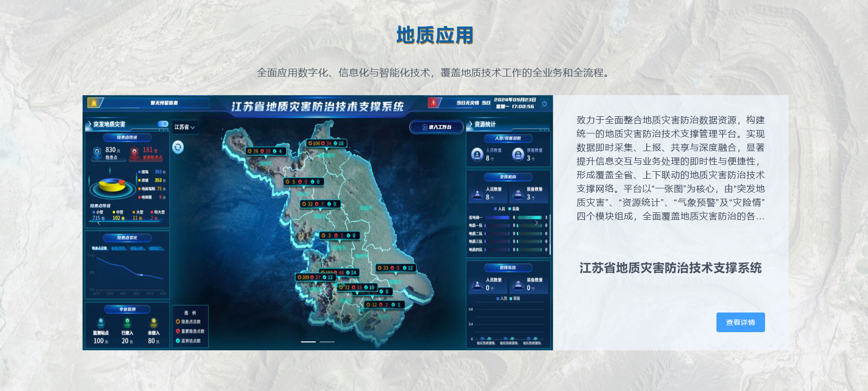868x391 pixels.
Task: Click the 支撑机构 list scrollbar
Action: (x=550, y=234)
